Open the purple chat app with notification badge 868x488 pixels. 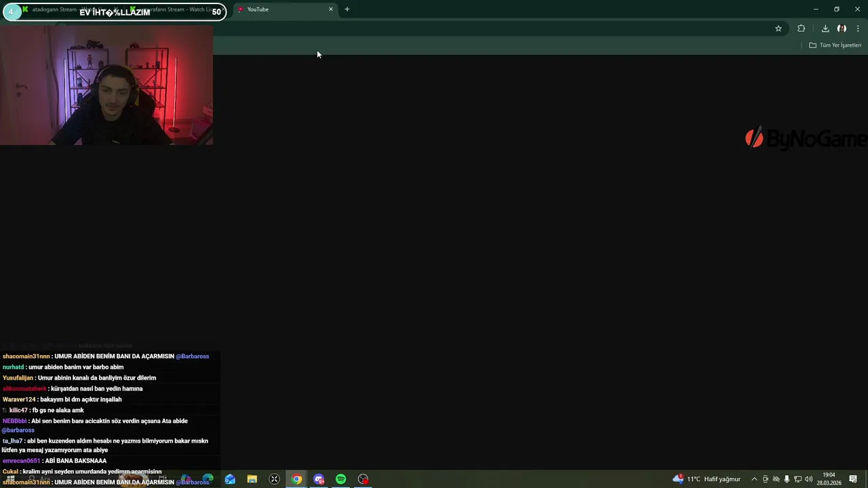(x=319, y=479)
